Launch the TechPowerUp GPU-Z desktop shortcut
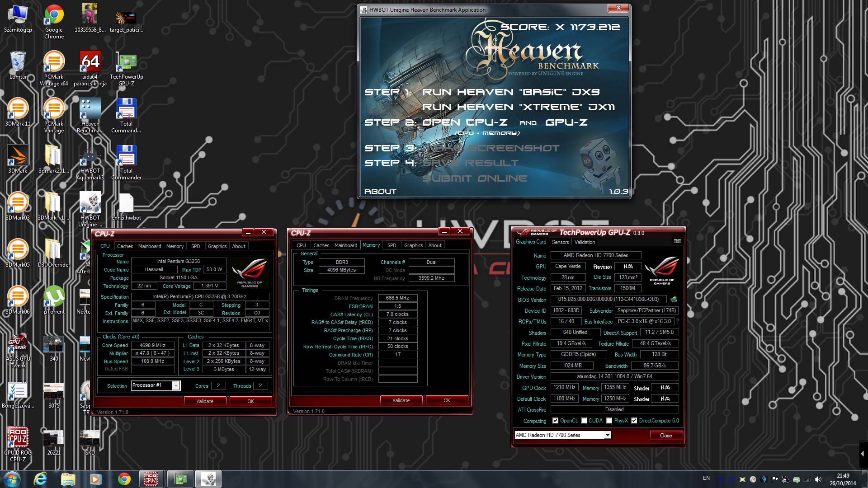868x488 pixels. [126, 68]
